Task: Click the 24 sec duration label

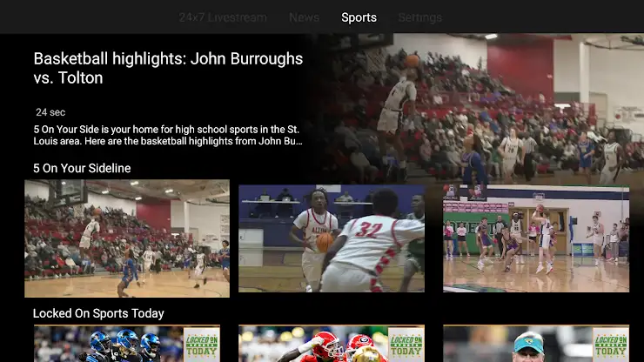Action: [x=50, y=112]
